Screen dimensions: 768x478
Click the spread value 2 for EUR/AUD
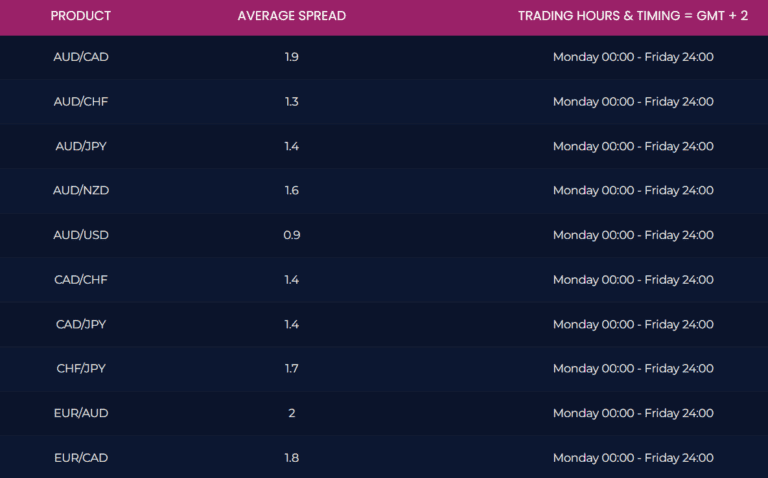point(291,413)
